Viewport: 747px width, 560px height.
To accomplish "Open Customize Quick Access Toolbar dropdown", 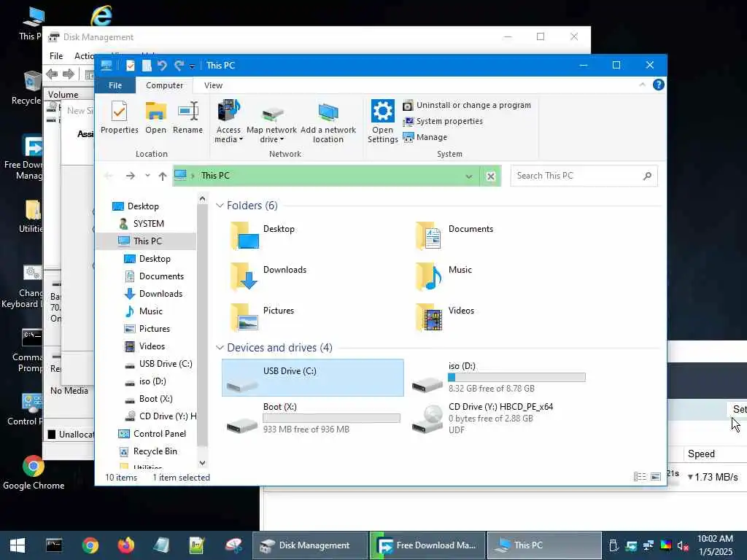I will click(x=192, y=66).
